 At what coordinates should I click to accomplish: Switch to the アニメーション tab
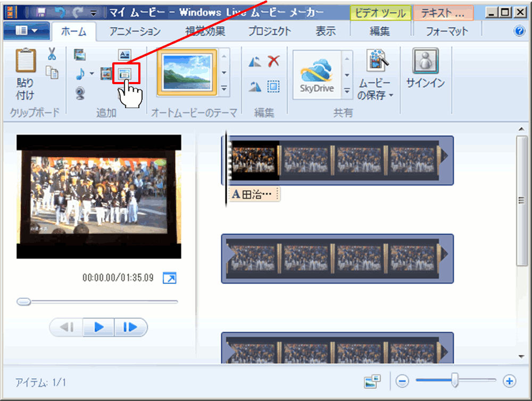[135, 31]
